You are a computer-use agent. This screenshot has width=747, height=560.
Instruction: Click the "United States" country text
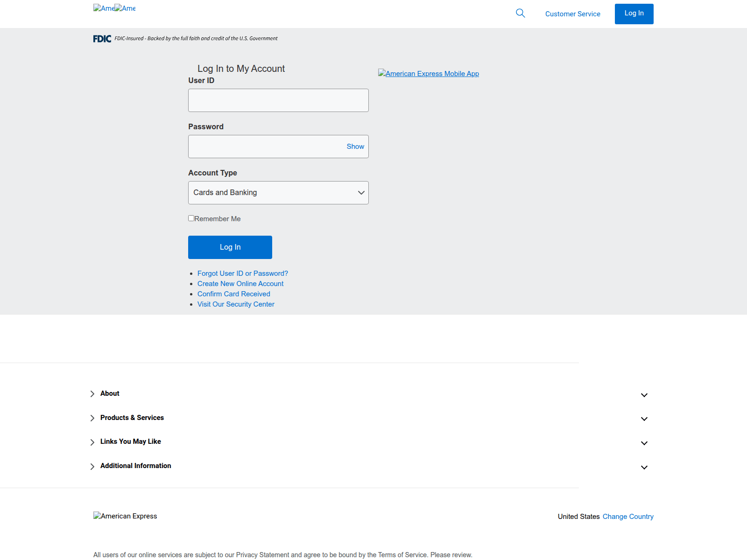[x=578, y=517]
